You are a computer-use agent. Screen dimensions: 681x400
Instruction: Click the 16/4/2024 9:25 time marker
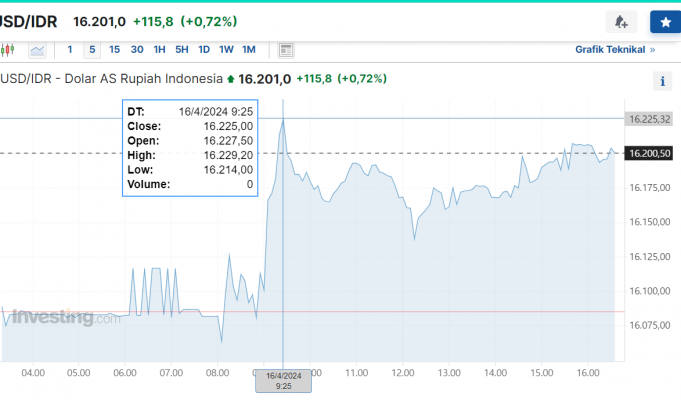tap(283, 380)
